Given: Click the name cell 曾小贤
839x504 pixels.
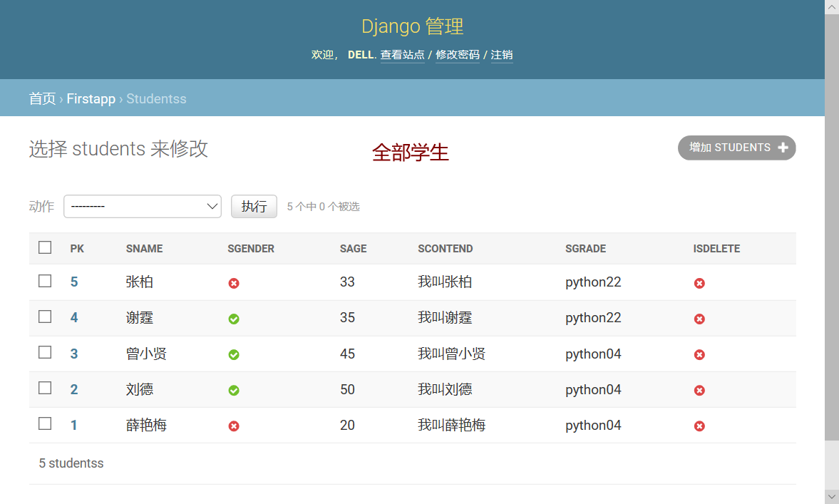Looking at the screenshot, I should (x=146, y=354).
